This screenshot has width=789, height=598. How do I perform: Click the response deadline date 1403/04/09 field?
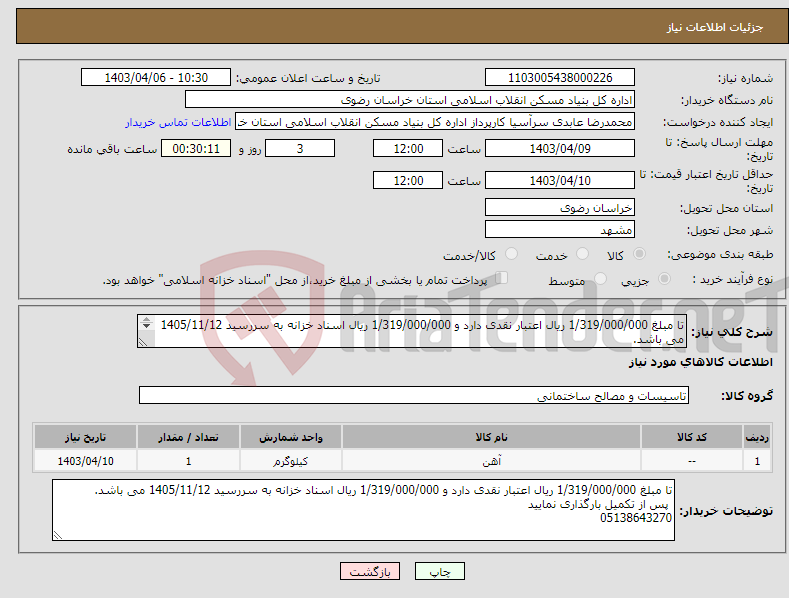pyautogui.click(x=560, y=148)
